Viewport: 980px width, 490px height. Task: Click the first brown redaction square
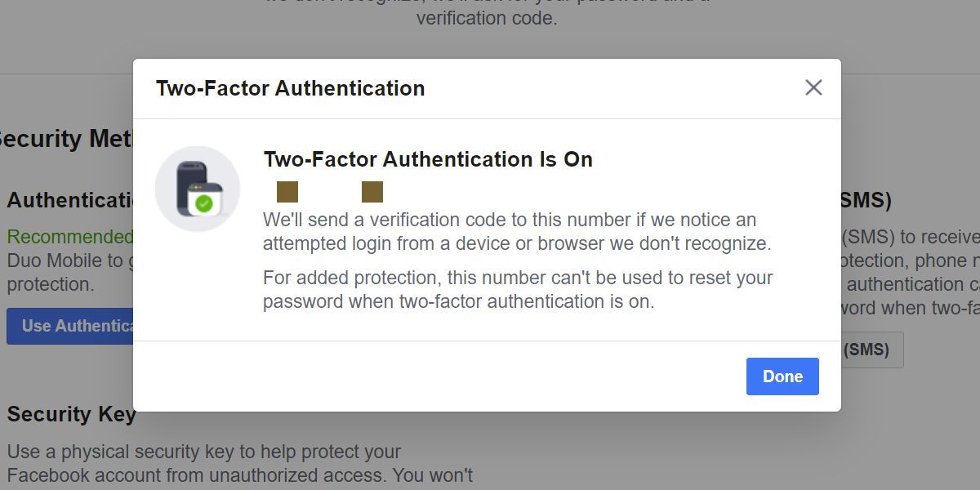(x=287, y=192)
